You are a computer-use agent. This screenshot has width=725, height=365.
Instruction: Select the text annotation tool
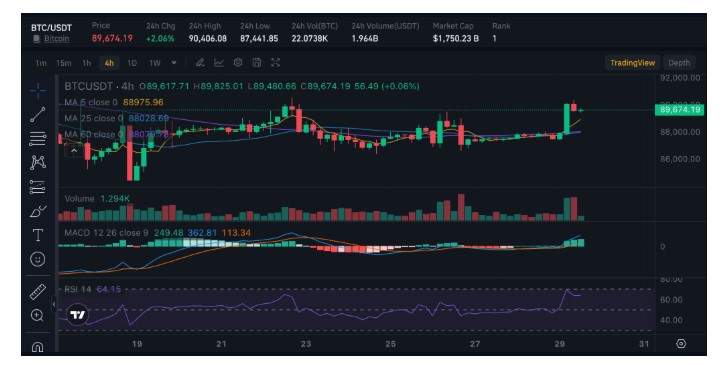38,235
